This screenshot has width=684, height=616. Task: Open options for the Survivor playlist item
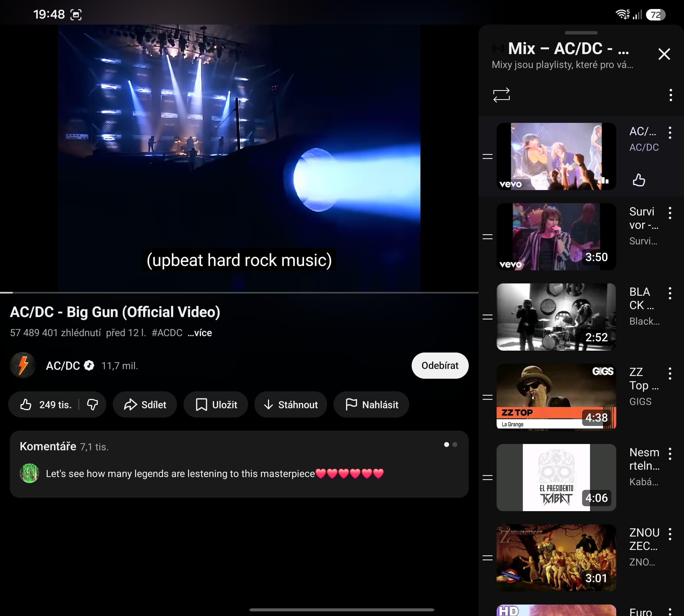[x=670, y=213]
